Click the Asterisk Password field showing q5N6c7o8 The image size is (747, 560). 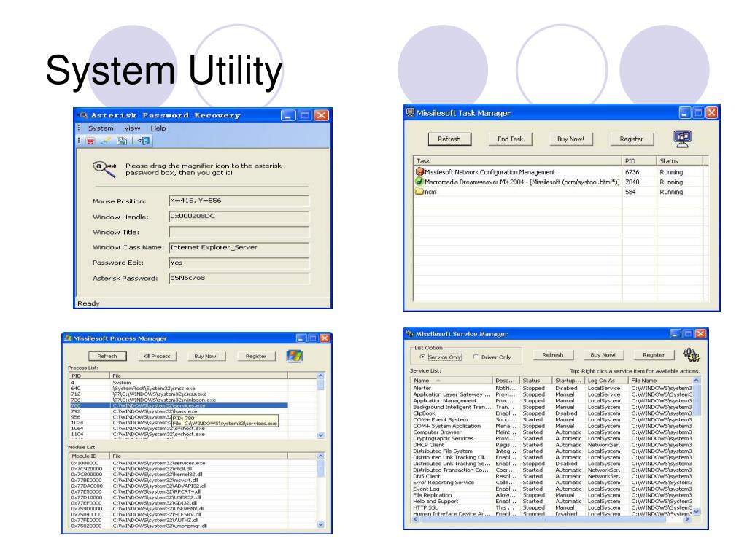(239, 278)
